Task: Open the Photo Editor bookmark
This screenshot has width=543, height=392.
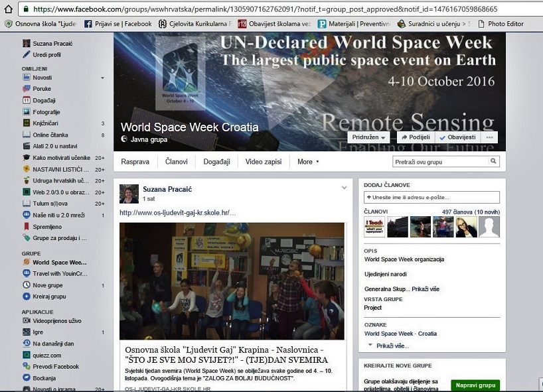Action: [501, 23]
